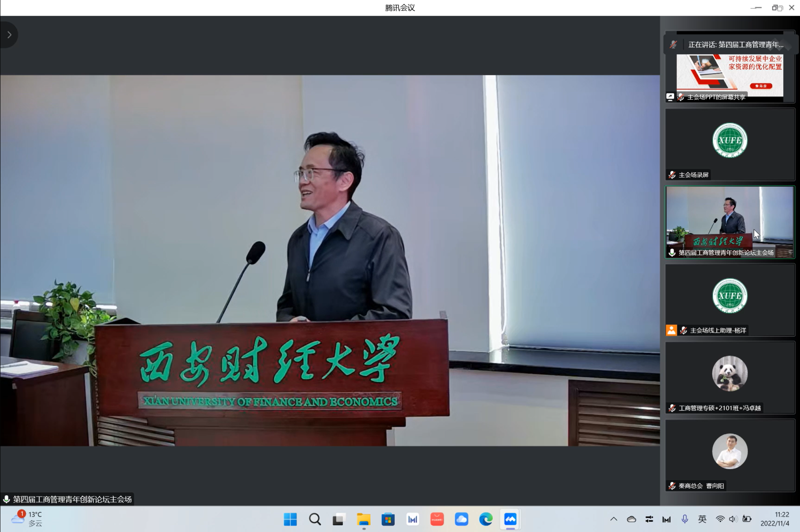Click muted mic icon for 秦商总会 曹向阳

[672, 486]
